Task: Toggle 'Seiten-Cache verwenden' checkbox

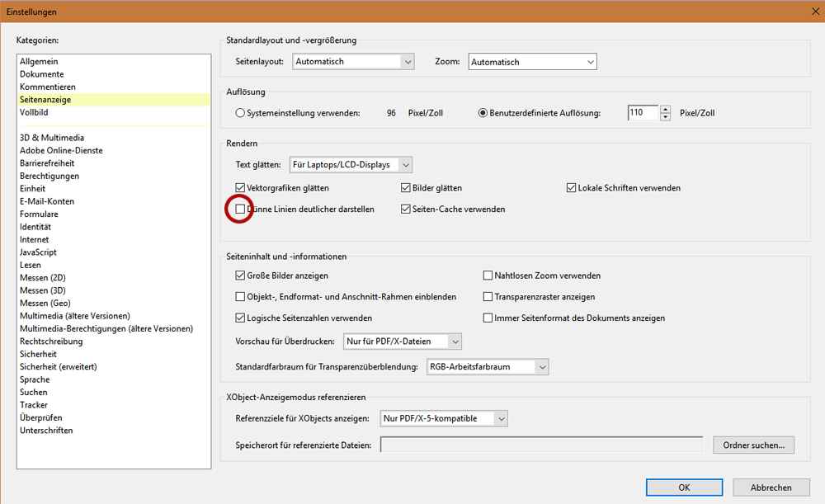Action: tap(406, 210)
